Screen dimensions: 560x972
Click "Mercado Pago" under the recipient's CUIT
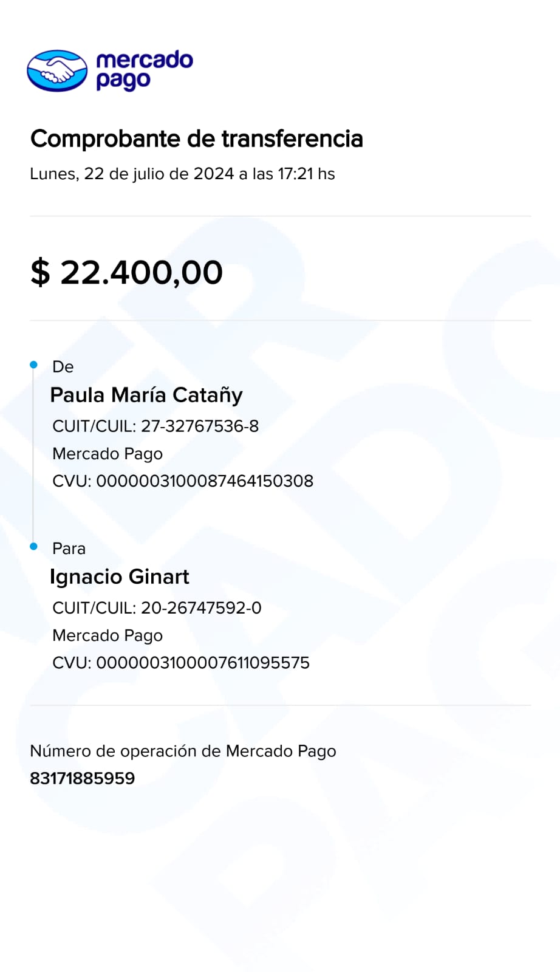tap(108, 635)
